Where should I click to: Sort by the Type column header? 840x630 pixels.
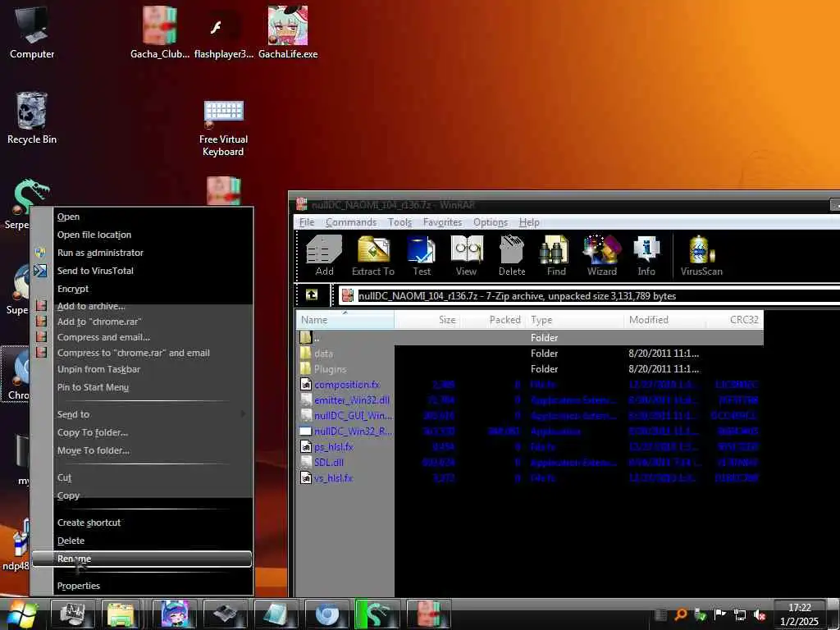pos(575,320)
